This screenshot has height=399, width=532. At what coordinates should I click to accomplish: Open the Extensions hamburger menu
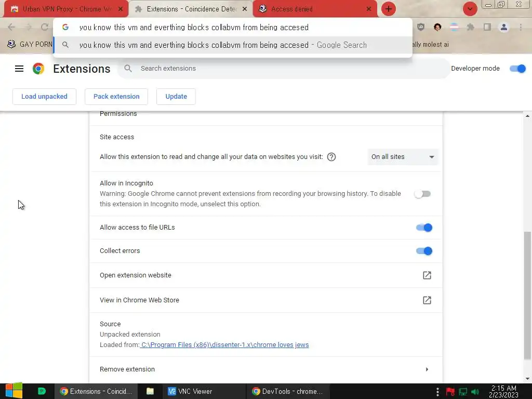pos(19,69)
